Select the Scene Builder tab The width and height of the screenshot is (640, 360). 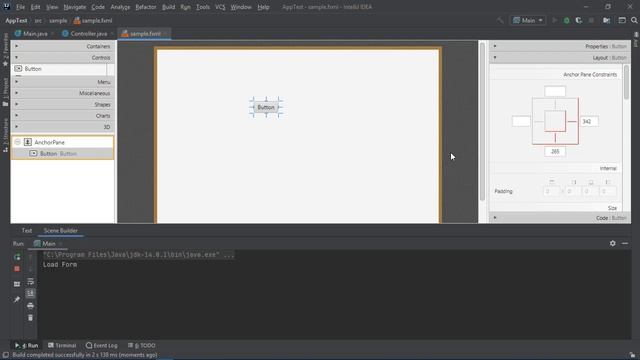pyautogui.click(x=60, y=231)
